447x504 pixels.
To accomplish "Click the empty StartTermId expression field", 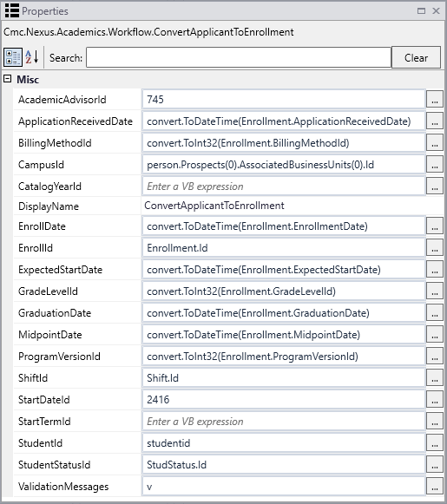I will [x=284, y=421].
